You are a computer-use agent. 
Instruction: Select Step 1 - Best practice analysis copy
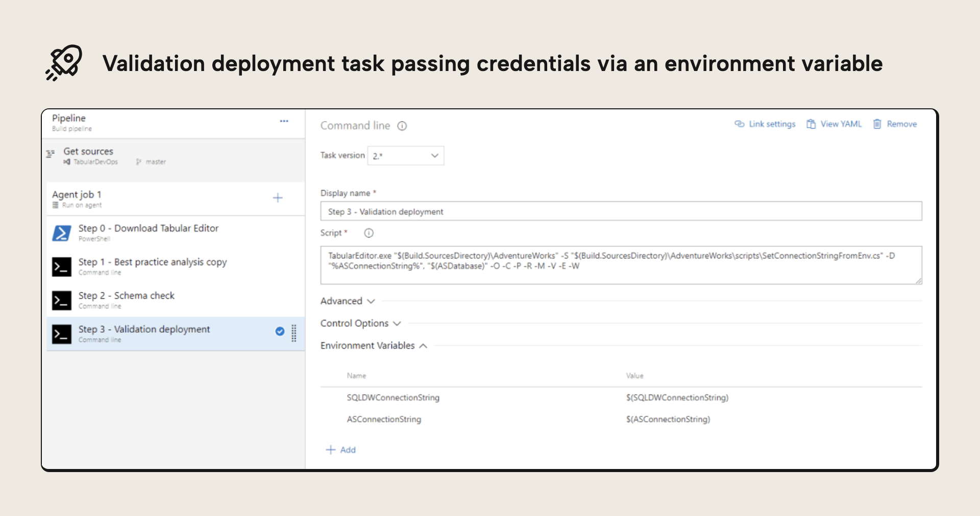(176, 267)
